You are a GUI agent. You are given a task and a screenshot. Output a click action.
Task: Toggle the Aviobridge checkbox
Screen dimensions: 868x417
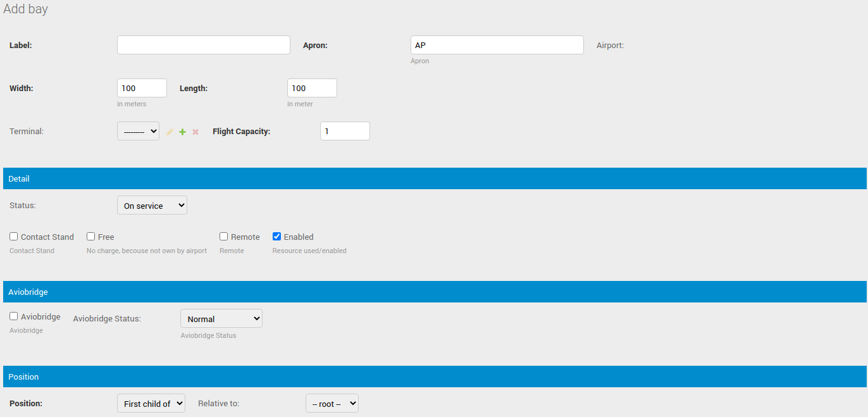tap(14, 316)
